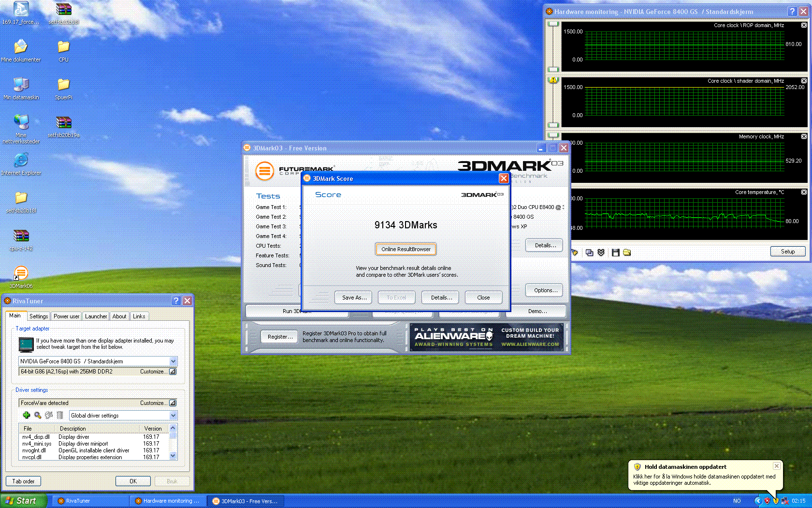Click the driver file list scroll-down arrow
Viewport: 812px width, 508px height.
(173, 456)
